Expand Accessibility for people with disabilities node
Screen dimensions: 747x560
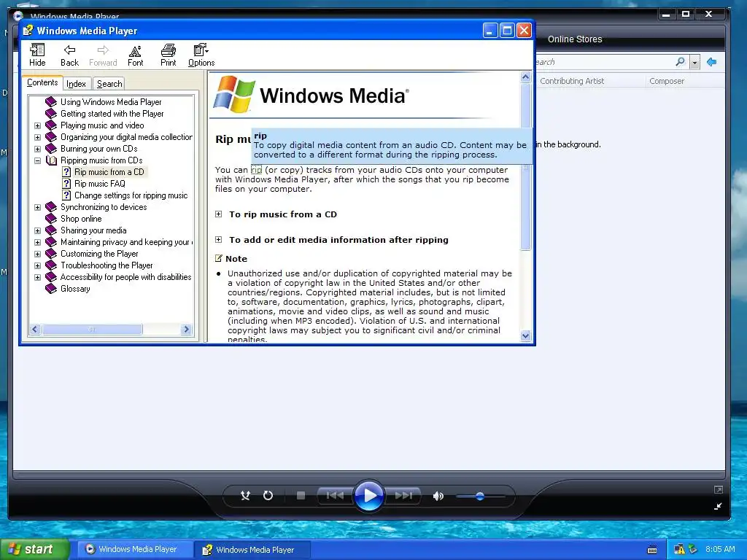(x=38, y=277)
